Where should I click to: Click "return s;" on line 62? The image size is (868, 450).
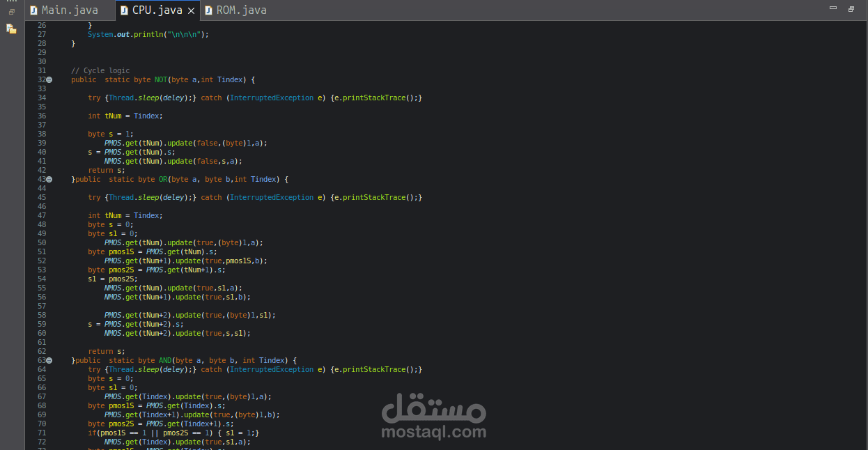[x=107, y=351]
